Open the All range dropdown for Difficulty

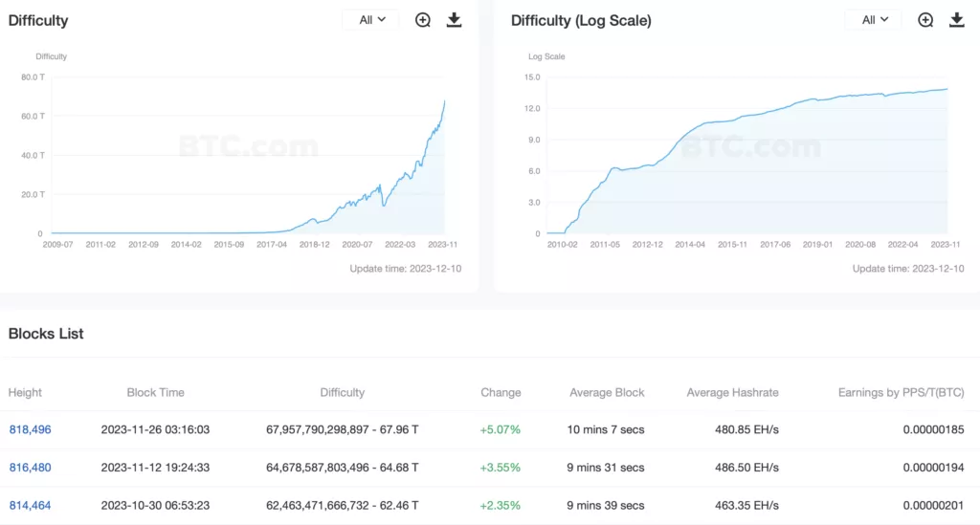372,20
